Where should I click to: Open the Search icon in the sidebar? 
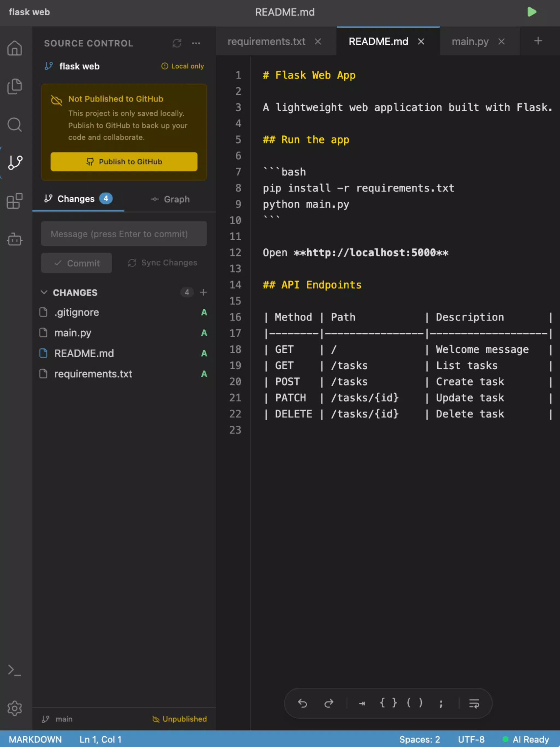pos(14,125)
